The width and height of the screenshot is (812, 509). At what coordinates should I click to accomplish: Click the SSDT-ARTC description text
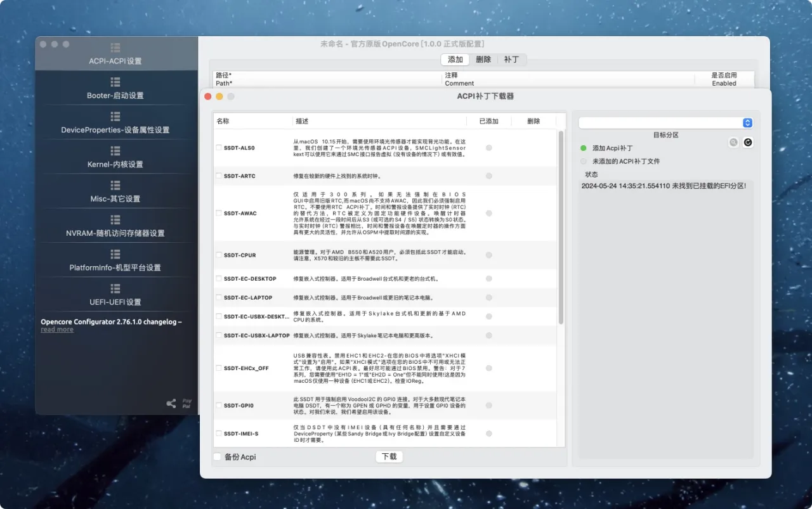tap(337, 176)
